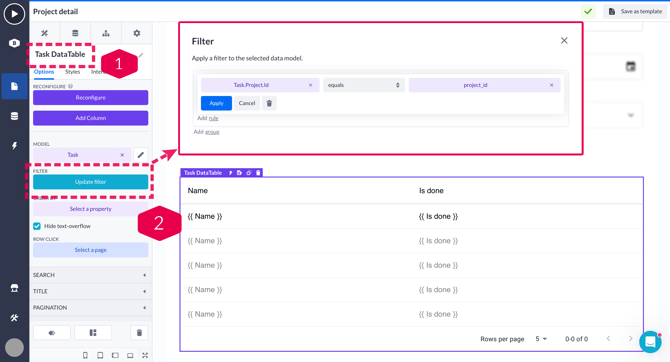Click the third icon on Task DataTable label toolbar
Image resolution: width=670 pixels, height=362 pixels.
pos(249,173)
